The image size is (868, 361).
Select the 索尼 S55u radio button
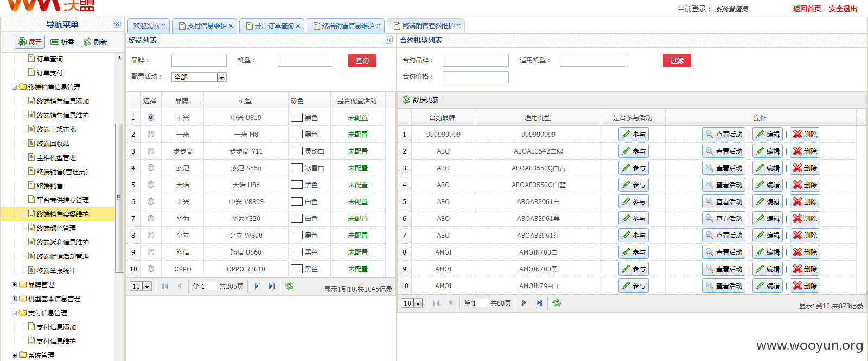[150, 168]
